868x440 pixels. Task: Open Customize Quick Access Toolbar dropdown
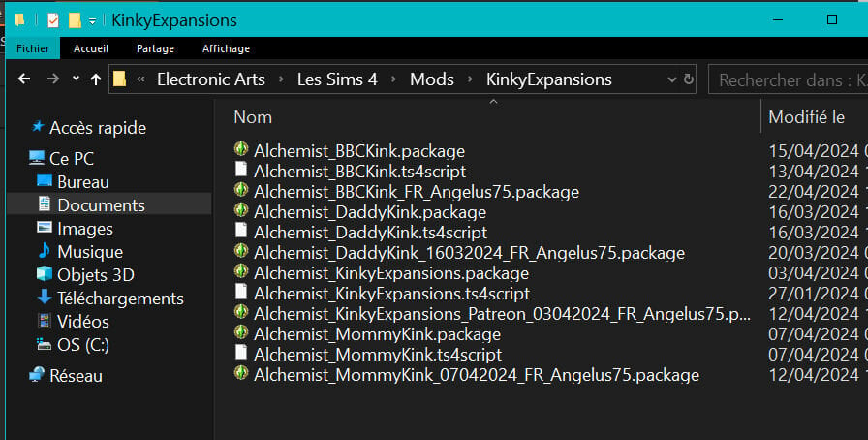[x=92, y=21]
